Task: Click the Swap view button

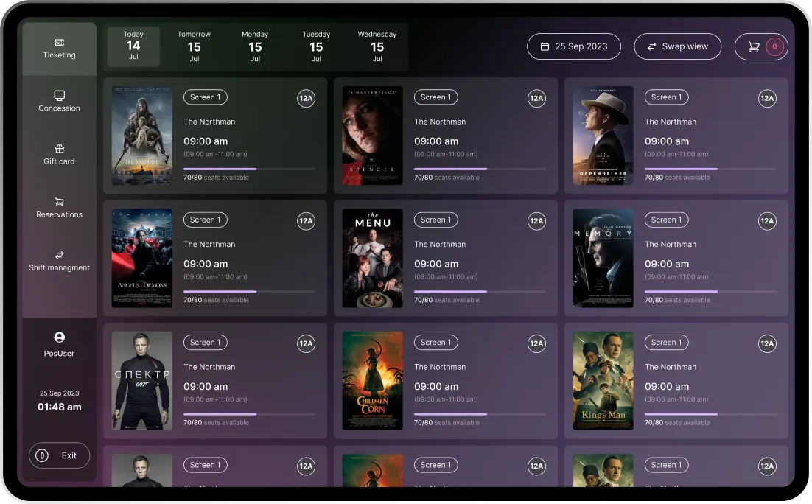Action: click(677, 46)
